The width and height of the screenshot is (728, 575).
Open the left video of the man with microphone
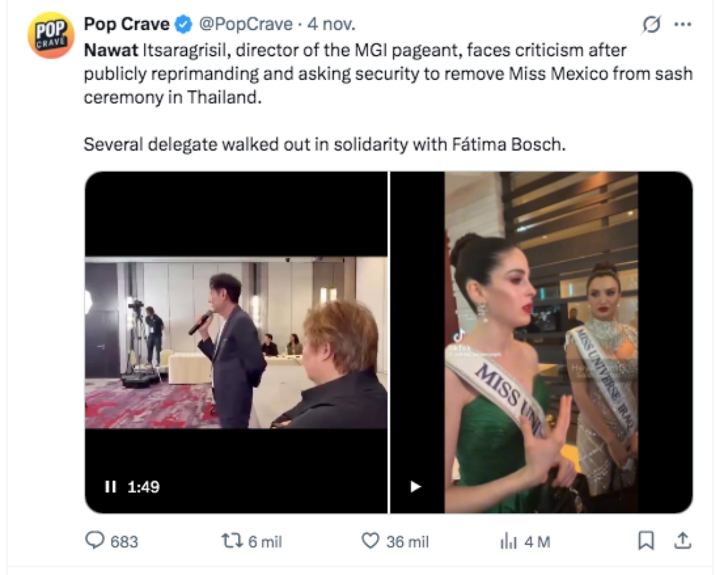(236, 342)
